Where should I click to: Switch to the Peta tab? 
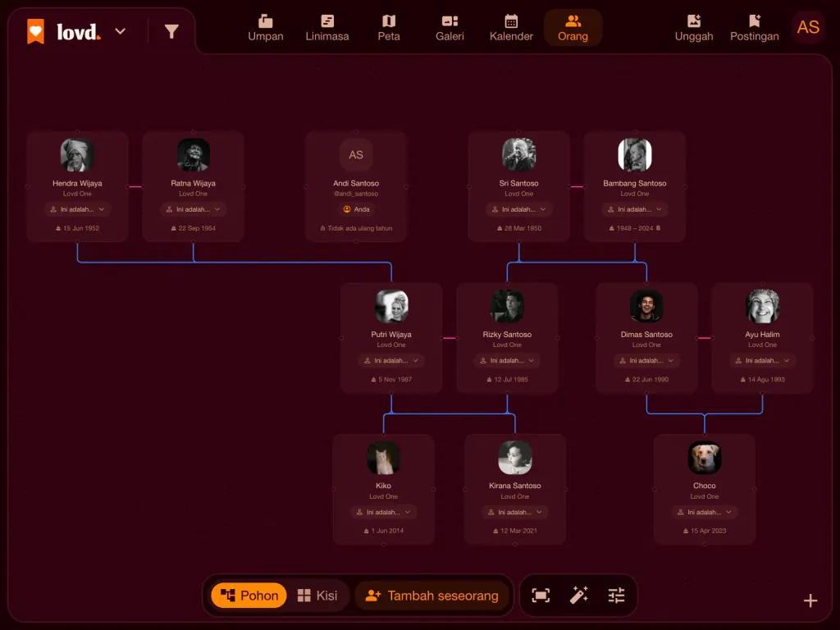coord(389,28)
